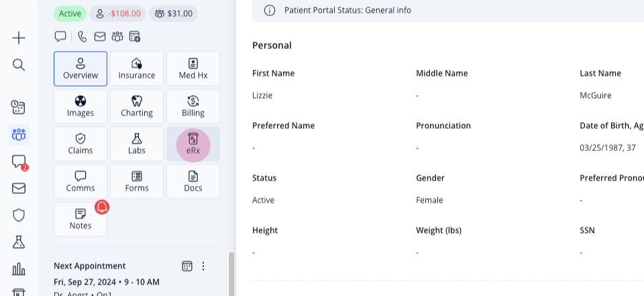
Task: Click the First Name value Lizzie
Action: [x=262, y=95]
